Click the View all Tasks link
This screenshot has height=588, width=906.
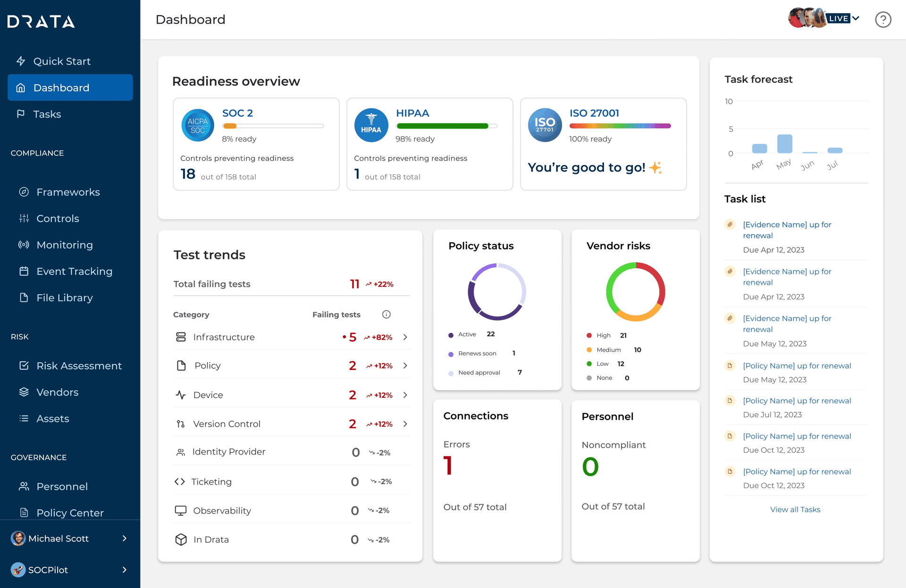pyautogui.click(x=795, y=509)
